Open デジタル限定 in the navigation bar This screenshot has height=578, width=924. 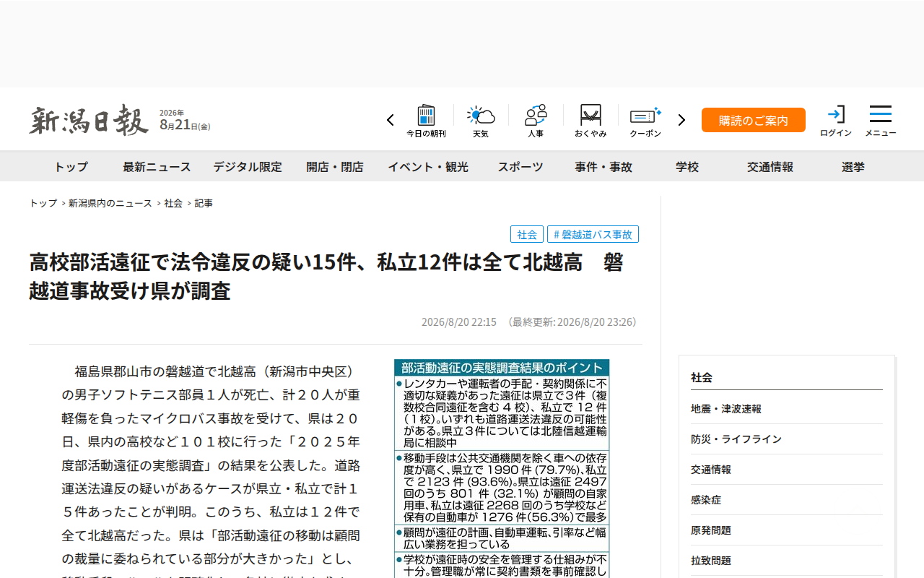pyautogui.click(x=248, y=167)
